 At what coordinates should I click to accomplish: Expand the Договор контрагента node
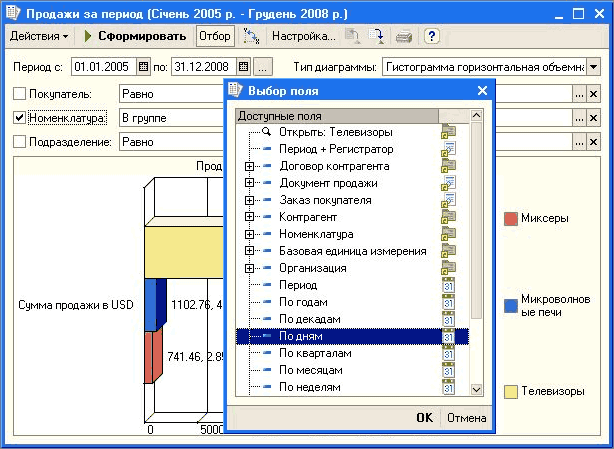pos(249,166)
